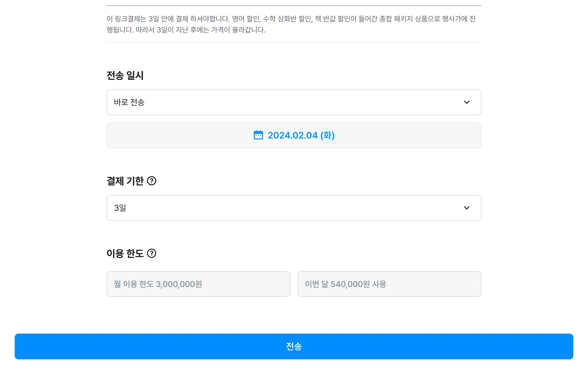Click the help icon next to 결제 기한

(x=152, y=181)
